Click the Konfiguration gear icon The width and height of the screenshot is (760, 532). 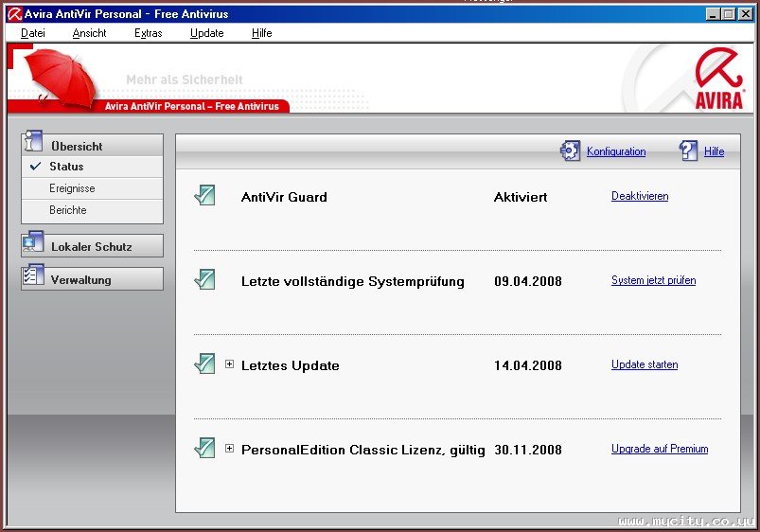[570, 151]
